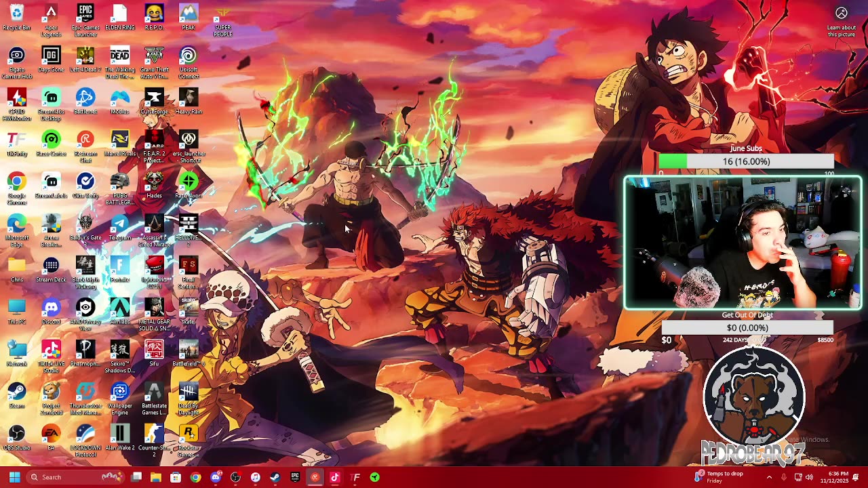The image size is (868, 488).
Task: Open the weather widget Temps to drop
Action: click(719, 477)
